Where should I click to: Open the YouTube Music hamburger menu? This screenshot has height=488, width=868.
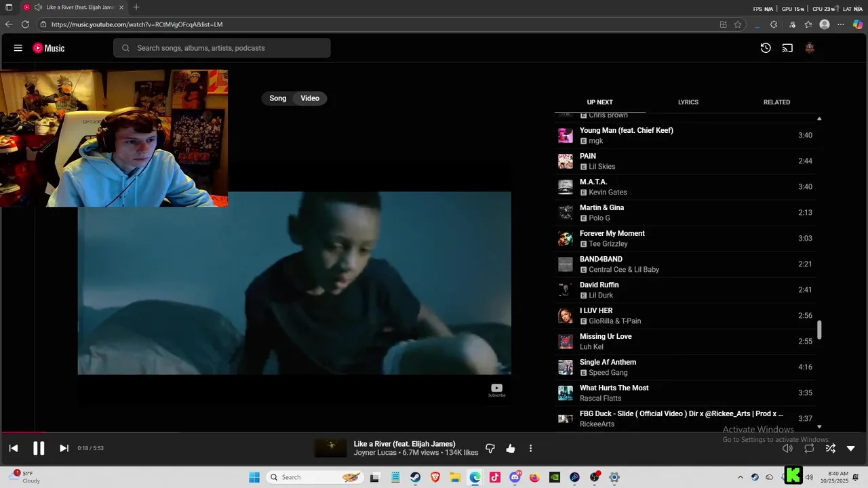click(18, 48)
